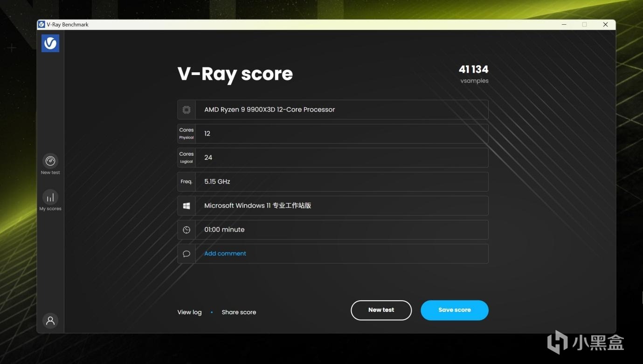Select AMD Ryzen 9 9900X3D processor text
The height and width of the screenshot is (364, 643).
[x=270, y=110]
